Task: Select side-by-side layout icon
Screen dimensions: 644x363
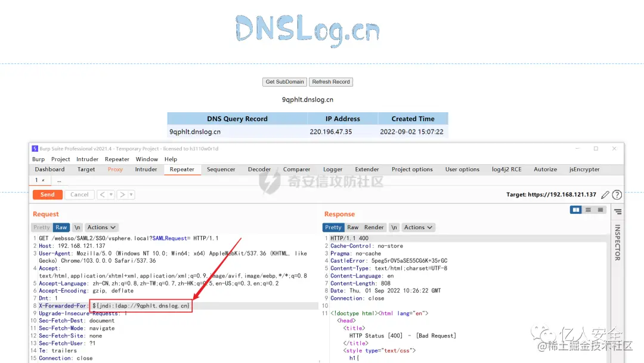Action: tap(576, 210)
